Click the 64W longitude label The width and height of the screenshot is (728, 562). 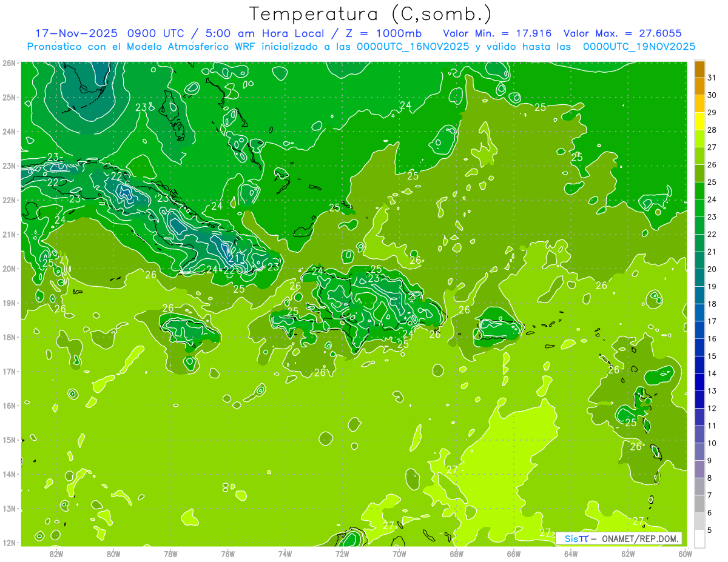click(x=571, y=554)
